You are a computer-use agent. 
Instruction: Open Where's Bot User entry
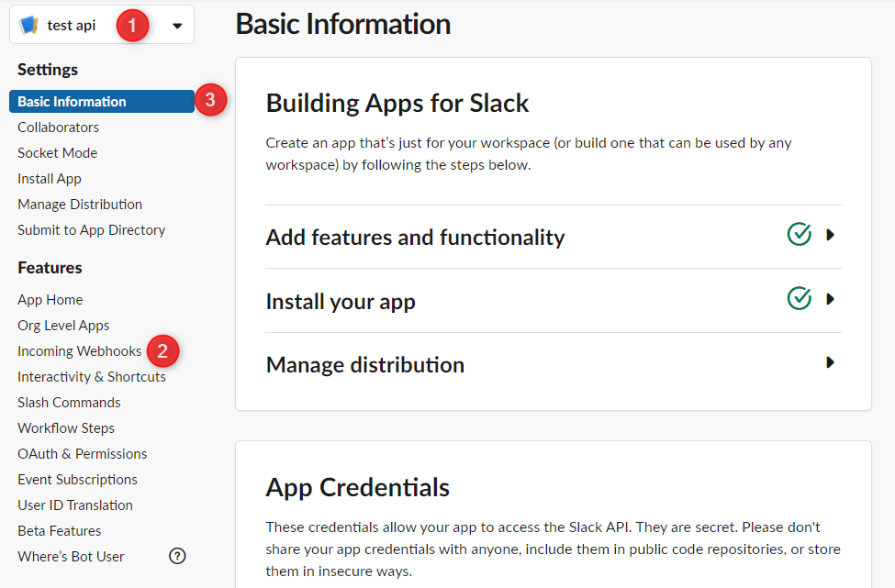coord(71,556)
